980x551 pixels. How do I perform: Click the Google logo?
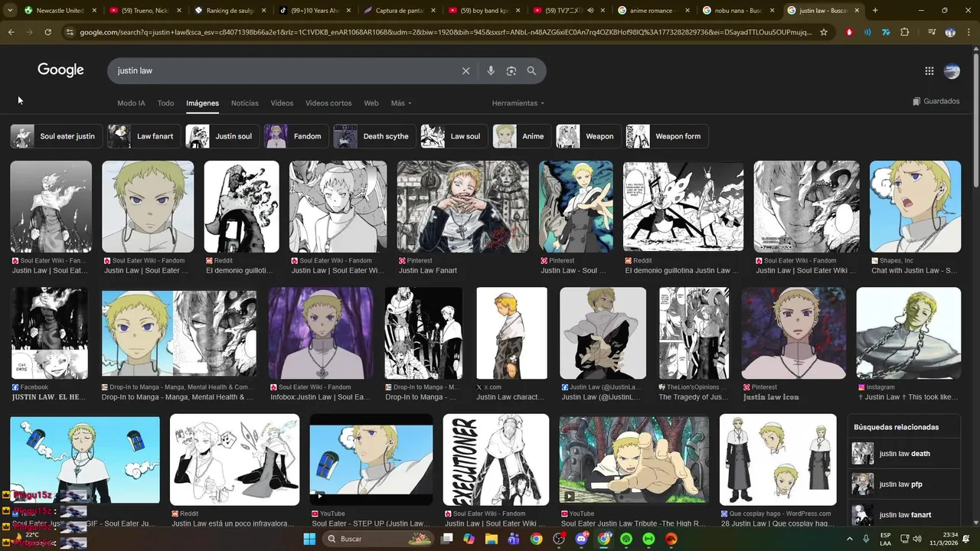[x=60, y=70]
